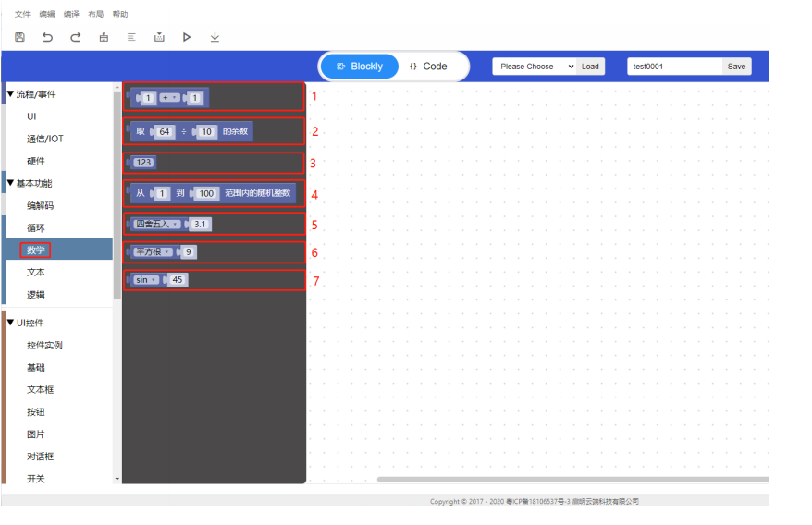Open the 布局 menu

(x=96, y=14)
